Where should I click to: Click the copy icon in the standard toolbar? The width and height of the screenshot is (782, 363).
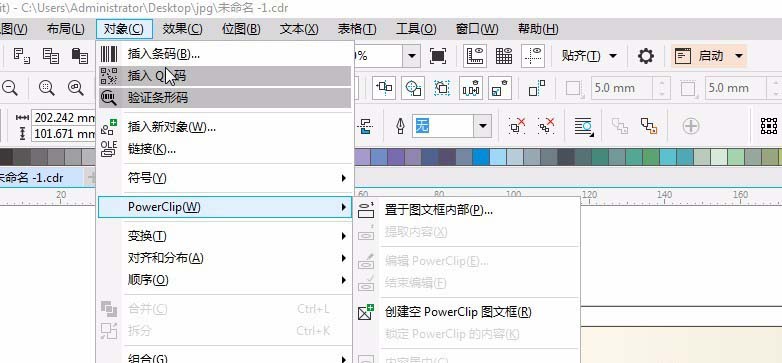point(51,56)
